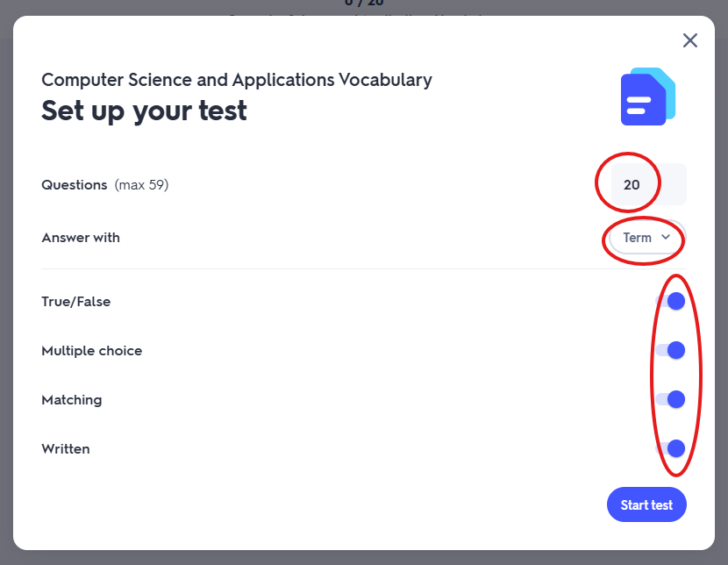Click the Written option label
The height and width of the screenshot is (565, 728).
click(66, 449)
